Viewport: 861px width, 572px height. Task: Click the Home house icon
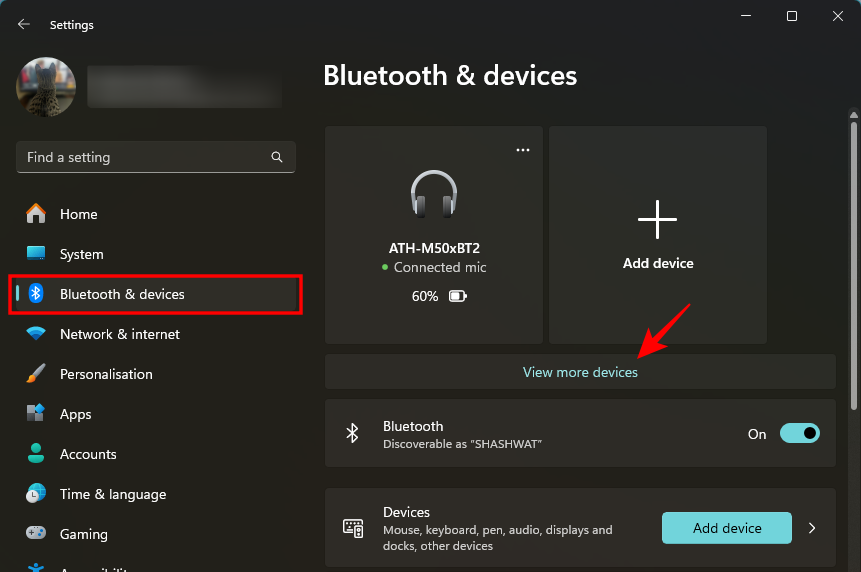(x=36, y=214)
